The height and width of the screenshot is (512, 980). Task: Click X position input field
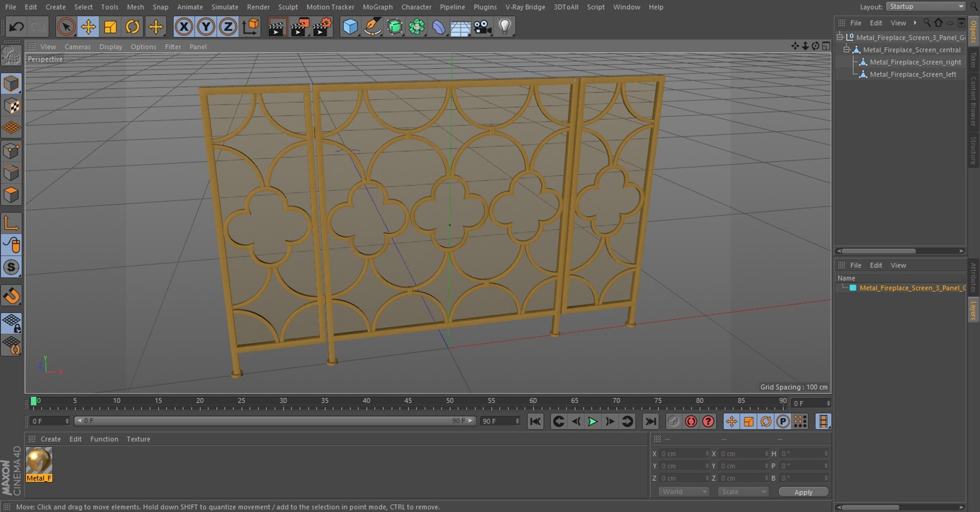pos(684,453)
